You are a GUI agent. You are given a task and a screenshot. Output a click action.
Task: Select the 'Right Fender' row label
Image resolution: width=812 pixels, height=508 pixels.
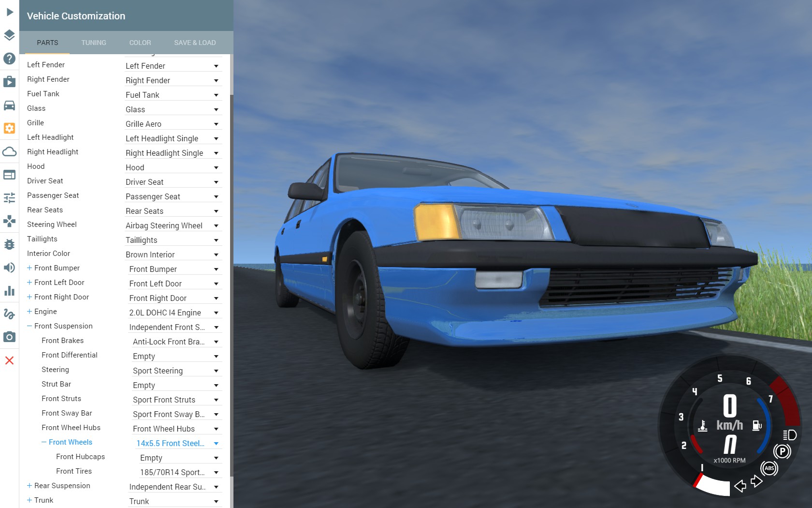(48, 79)
